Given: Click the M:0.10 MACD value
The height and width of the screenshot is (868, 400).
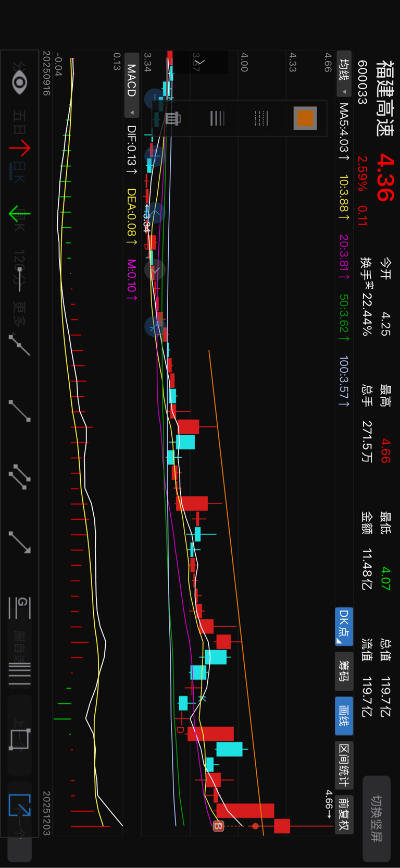Looking at the screenshot, I should coord(131,280).
